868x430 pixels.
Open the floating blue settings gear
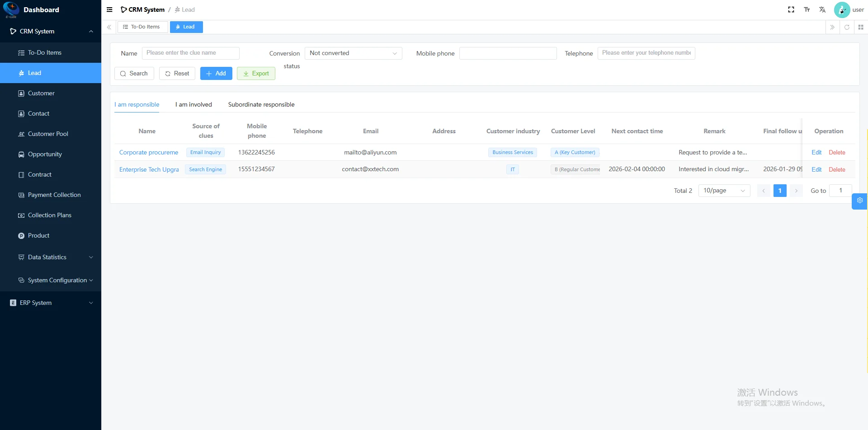860,201
